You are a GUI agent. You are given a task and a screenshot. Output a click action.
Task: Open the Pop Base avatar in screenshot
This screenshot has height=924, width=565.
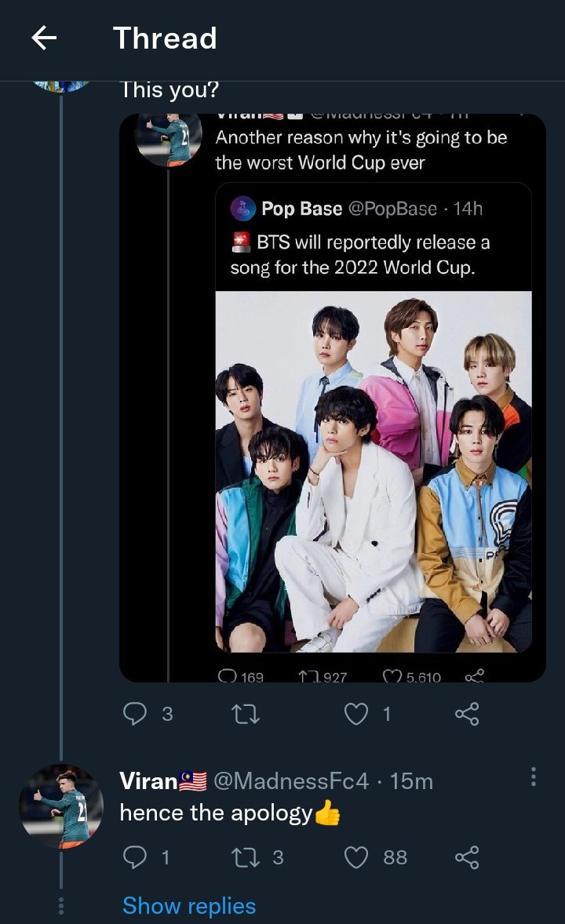coord(242,209)
